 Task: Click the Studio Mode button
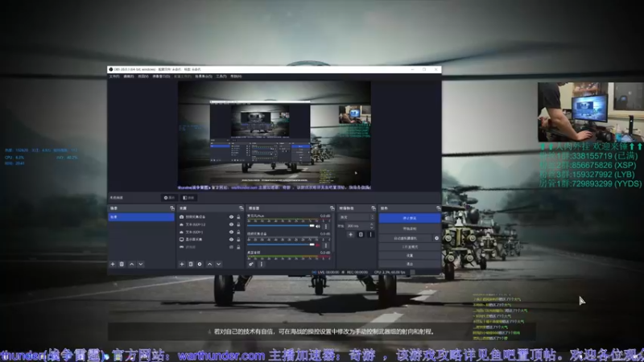[410, 247]
